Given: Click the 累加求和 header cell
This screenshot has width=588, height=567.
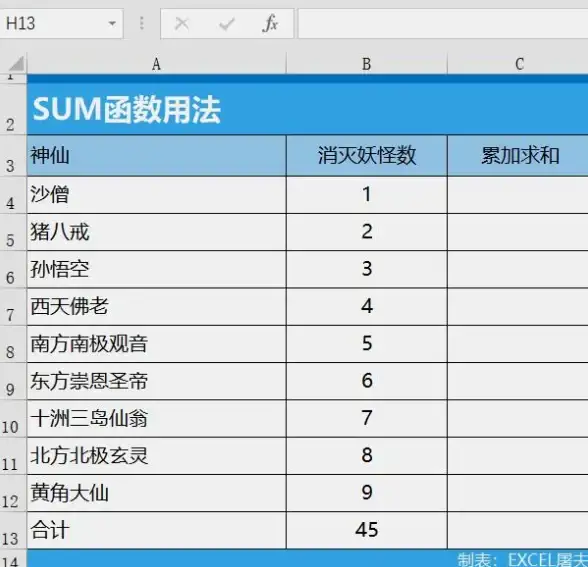Looking at the screenshot, I should coord(518,156).
